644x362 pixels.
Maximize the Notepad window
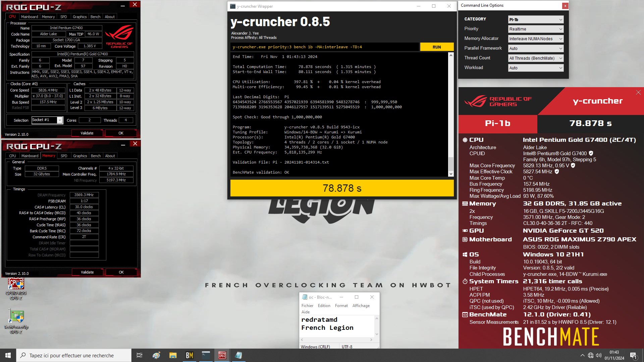click(x=357, y=297)
